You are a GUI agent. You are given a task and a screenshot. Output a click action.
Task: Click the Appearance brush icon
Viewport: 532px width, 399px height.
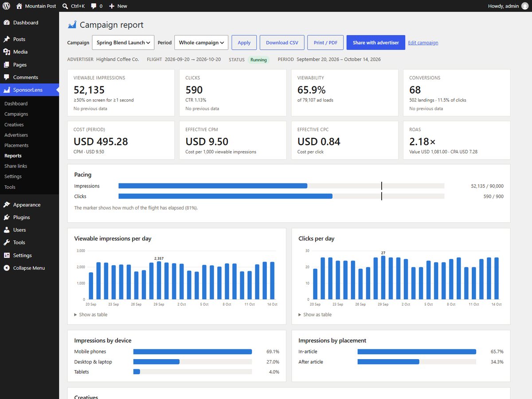tap(7, 205)
